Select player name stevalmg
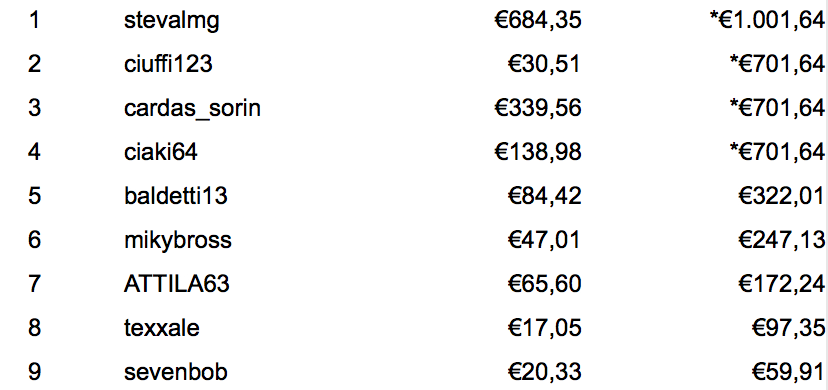 [x=172, y=22]
